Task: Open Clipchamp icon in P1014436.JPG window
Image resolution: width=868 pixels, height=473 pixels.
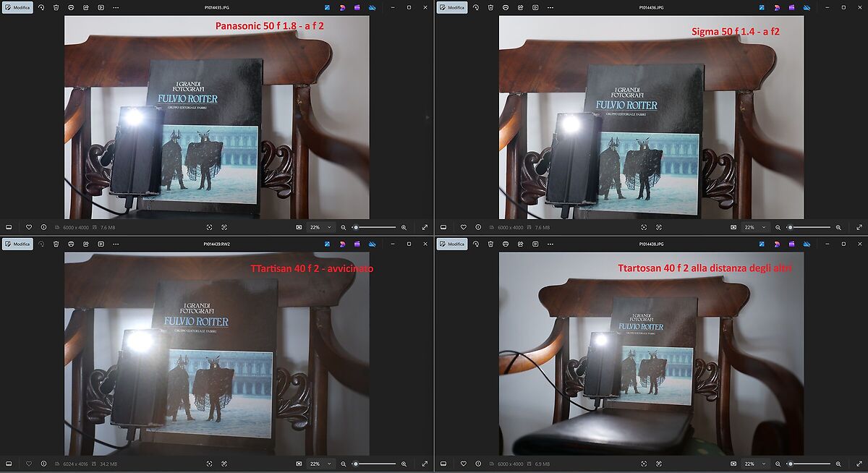Action: (791, 7)
